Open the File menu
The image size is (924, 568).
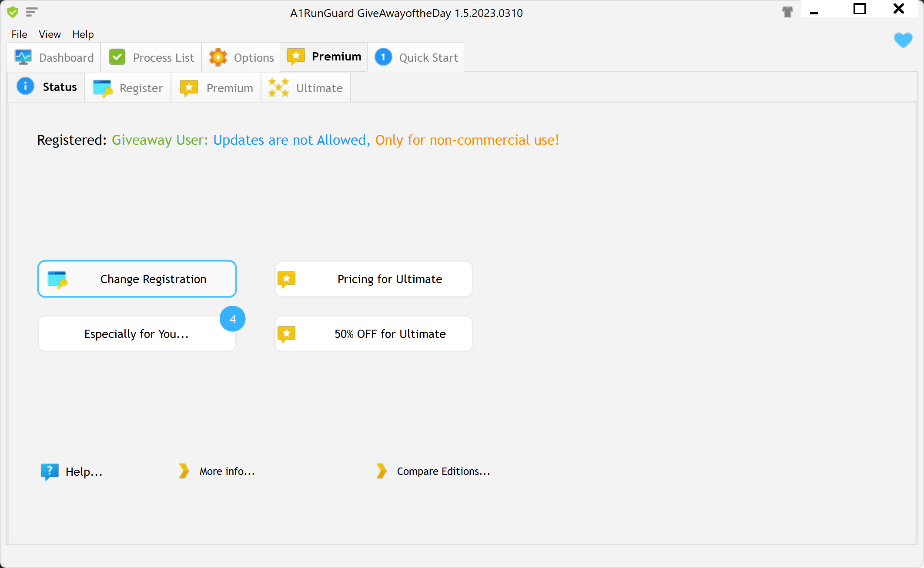(x=19, y=34)
